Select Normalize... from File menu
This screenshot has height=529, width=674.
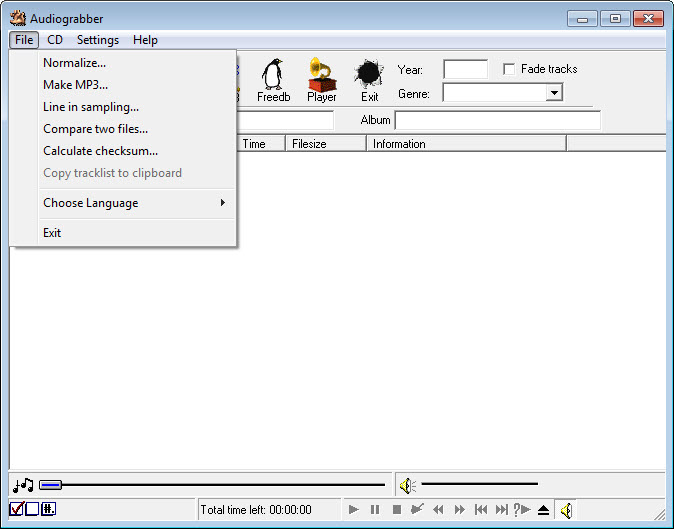(137, 63)
